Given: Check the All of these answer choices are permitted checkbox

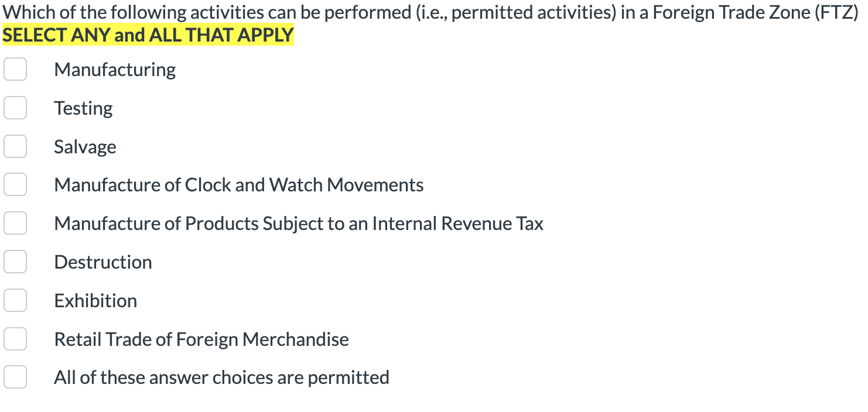Looking at the screenshot, I should 15,377.
